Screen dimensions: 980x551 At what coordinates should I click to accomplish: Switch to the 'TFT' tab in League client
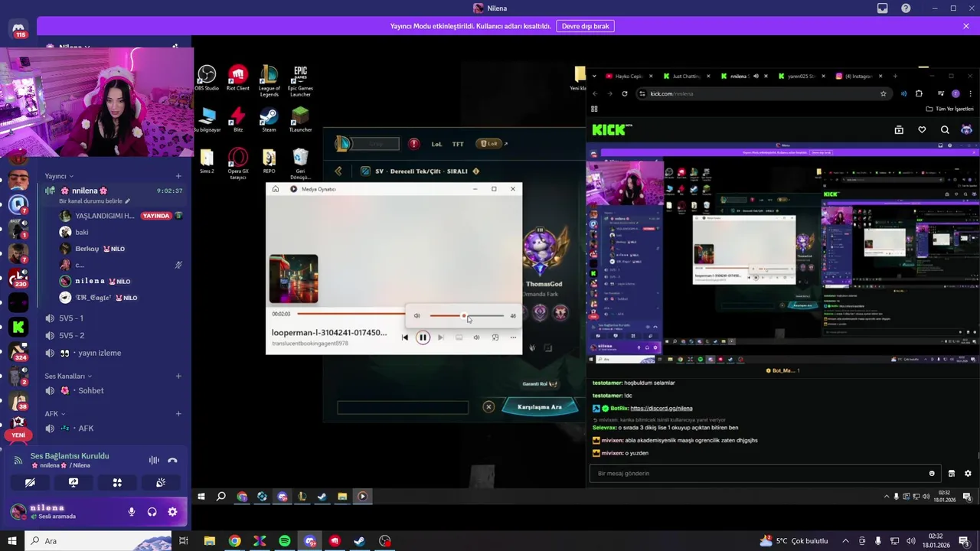458,144
